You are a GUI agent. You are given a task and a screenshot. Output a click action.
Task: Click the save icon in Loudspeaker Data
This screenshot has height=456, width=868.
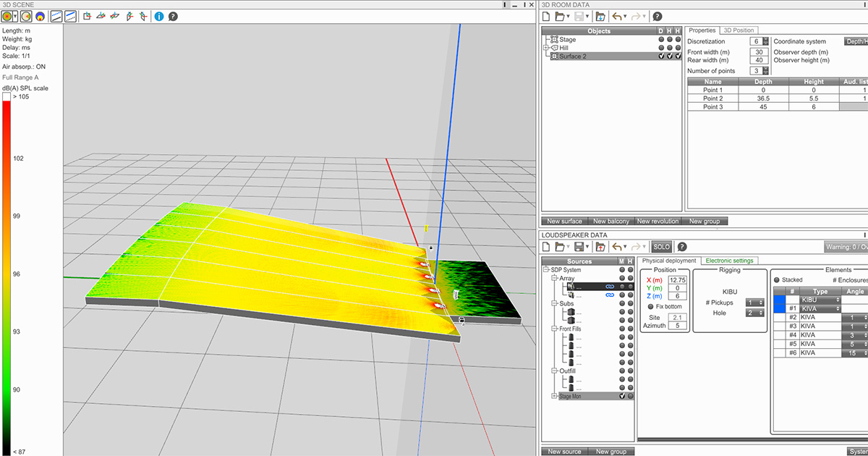point(580,247)
